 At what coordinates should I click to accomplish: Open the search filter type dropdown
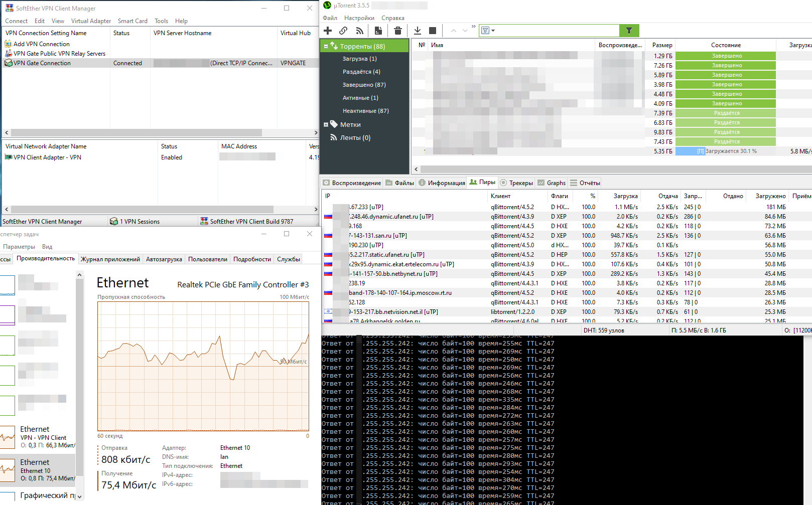click(488, 31)
